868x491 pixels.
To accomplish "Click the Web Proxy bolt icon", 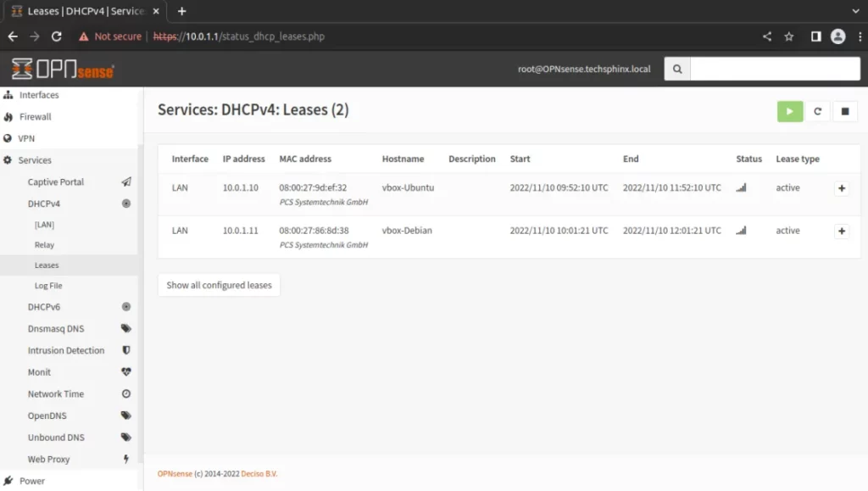I will tap(126, 459).
